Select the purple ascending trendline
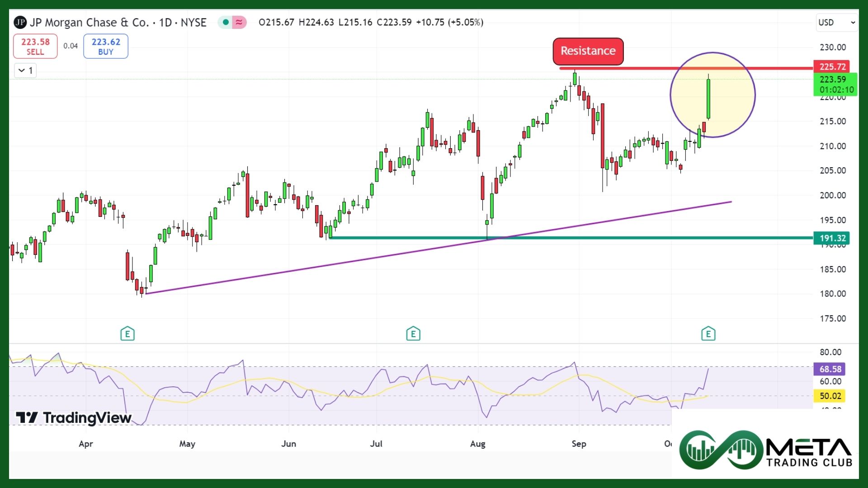Image resolution: width=868 pixels, height=488 pixels. (x=438, y=248)
